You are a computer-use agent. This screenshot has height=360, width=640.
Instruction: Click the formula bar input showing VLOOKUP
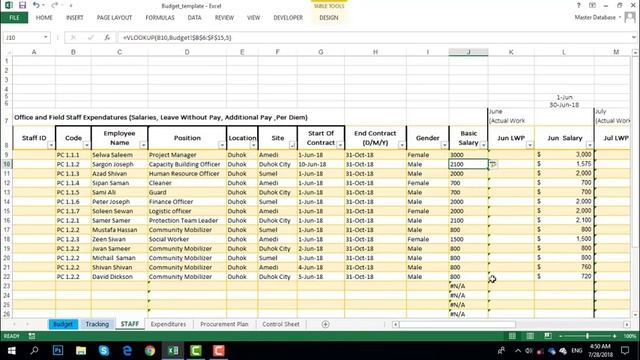click(375, 38)
